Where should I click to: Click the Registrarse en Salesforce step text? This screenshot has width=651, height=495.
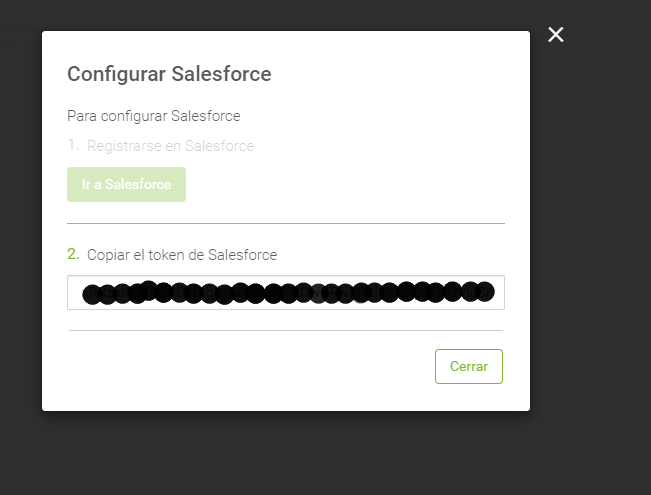coord(170,146)
